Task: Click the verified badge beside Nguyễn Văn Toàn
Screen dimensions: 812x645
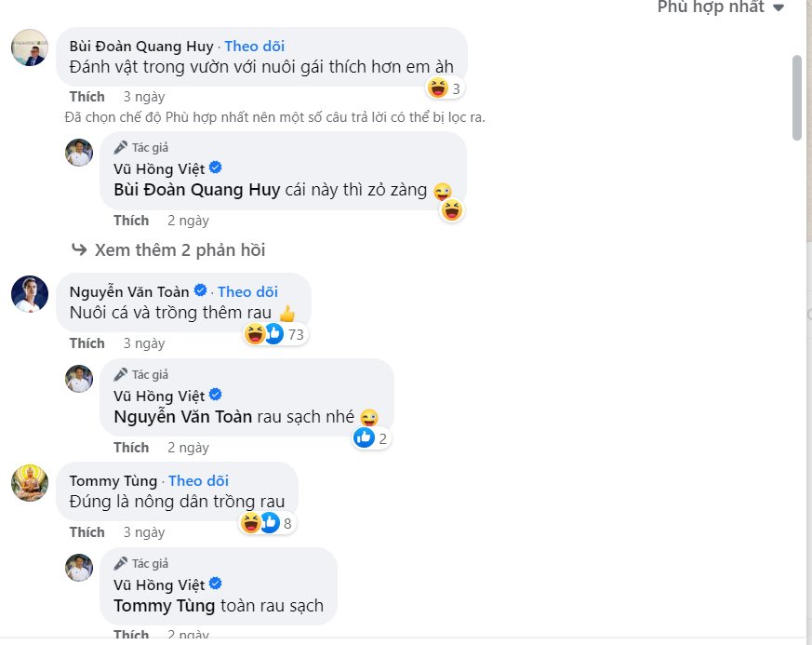Action: 200,292
